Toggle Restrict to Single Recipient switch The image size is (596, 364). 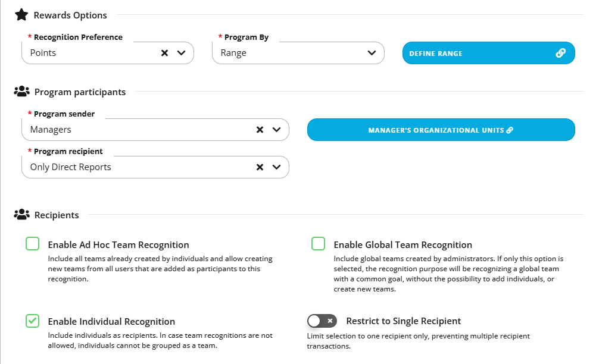click(x=322, y=321)
